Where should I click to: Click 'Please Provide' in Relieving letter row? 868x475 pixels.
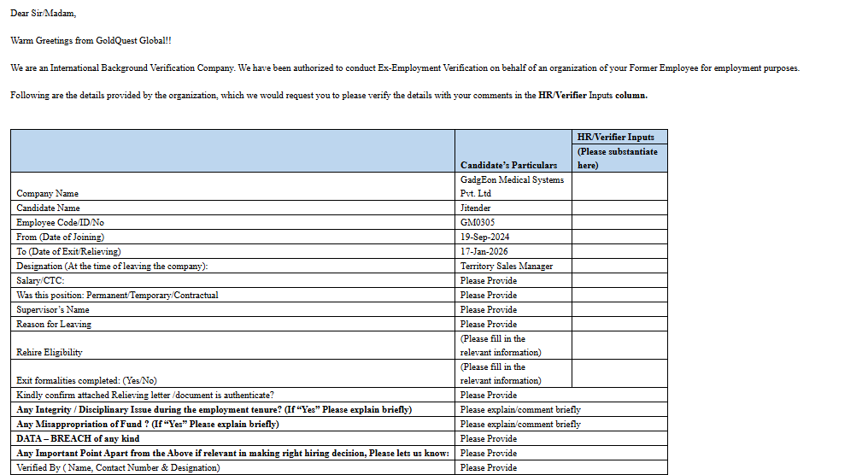tap(489, 395)
